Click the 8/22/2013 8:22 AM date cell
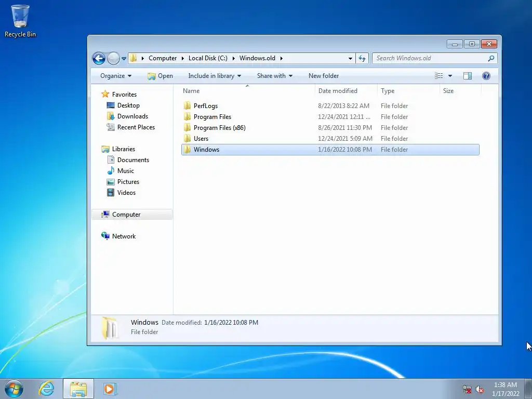 tap(344, 106)
